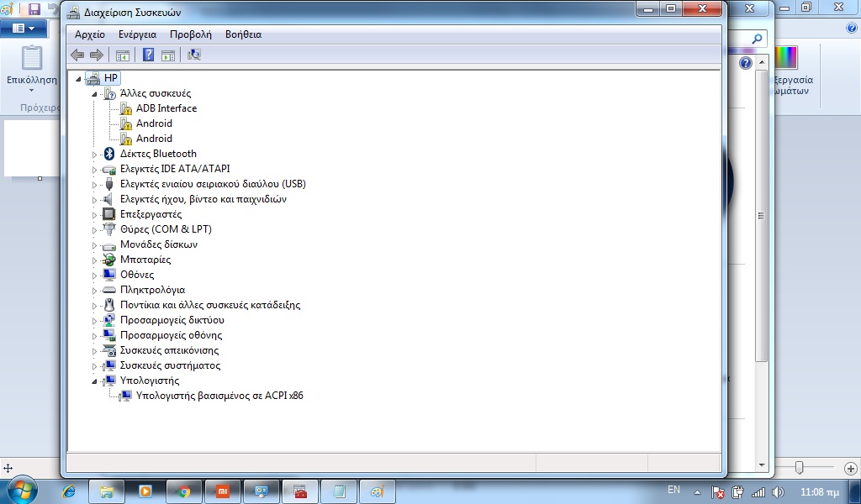Open the red toolbox app on taskbar
Screen dimensions: 861x504
300,491
